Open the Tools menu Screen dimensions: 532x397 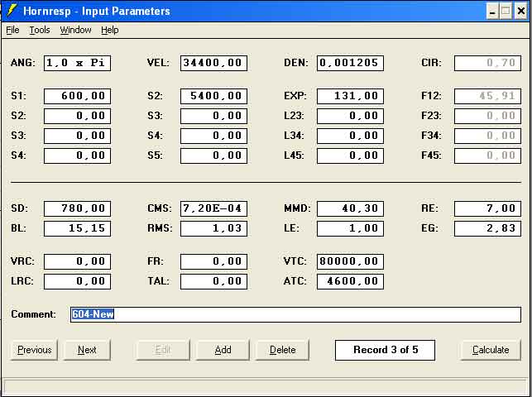coord(40,30)
